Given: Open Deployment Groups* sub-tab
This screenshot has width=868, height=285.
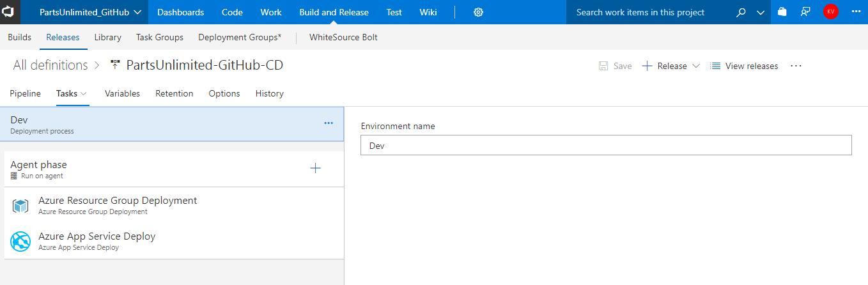Looking at the screenshot, I should click(x=240, y=37).
